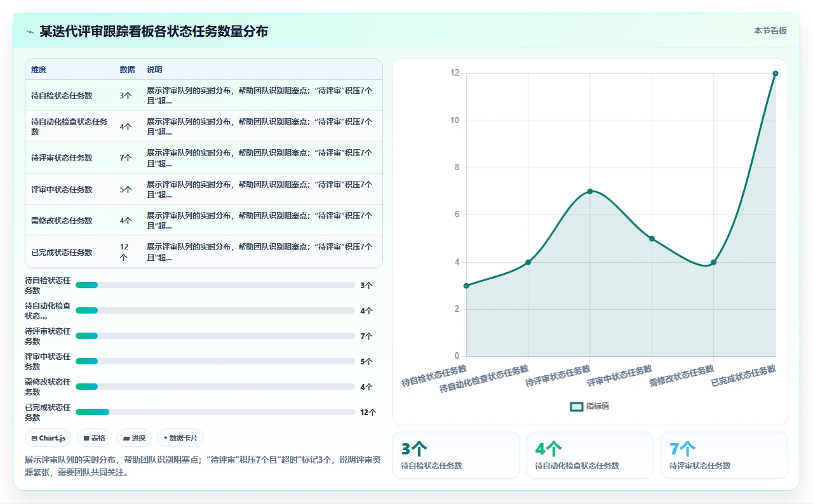The width and height of the screenshot is (813, 504).
Task: Click the 指标值 legend color box
Action: click(x=576, y=406)
